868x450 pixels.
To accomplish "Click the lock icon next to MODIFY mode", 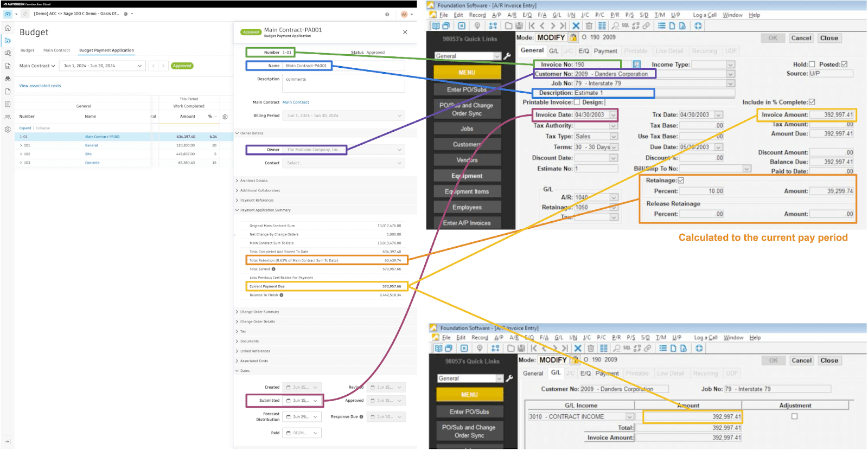I will tap(573, 37).
